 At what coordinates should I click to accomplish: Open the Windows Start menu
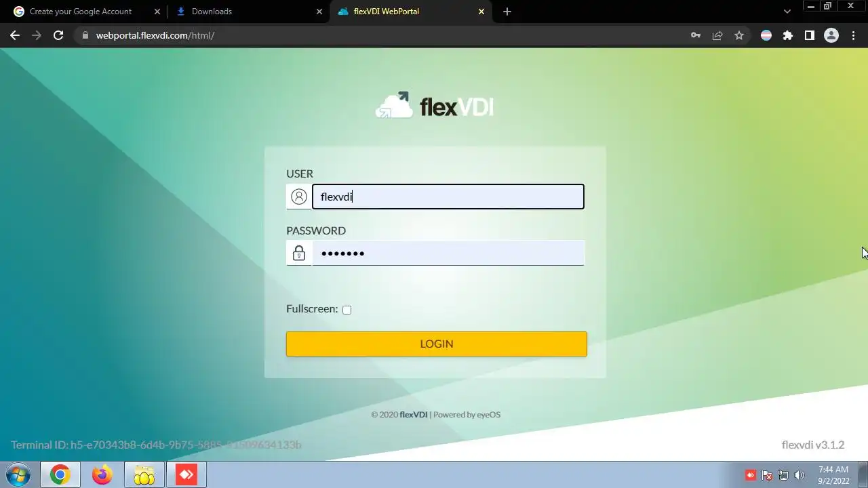18,475
